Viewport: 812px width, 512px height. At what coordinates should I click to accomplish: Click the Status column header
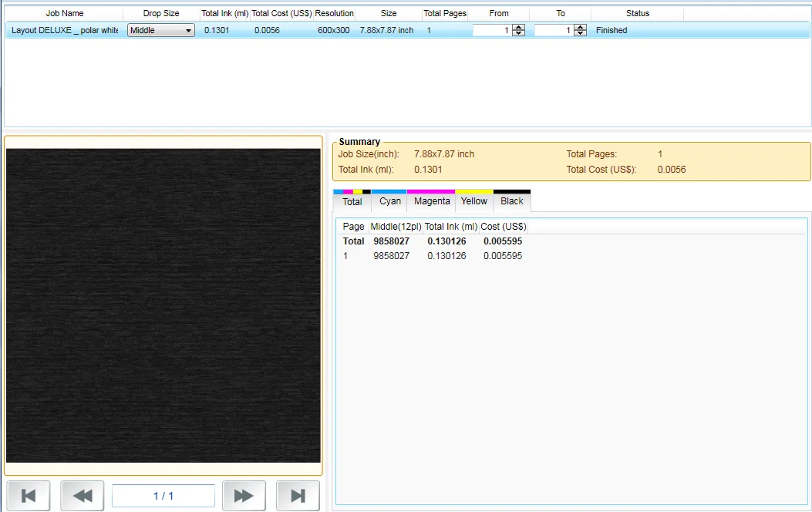(x=637, y=13)
